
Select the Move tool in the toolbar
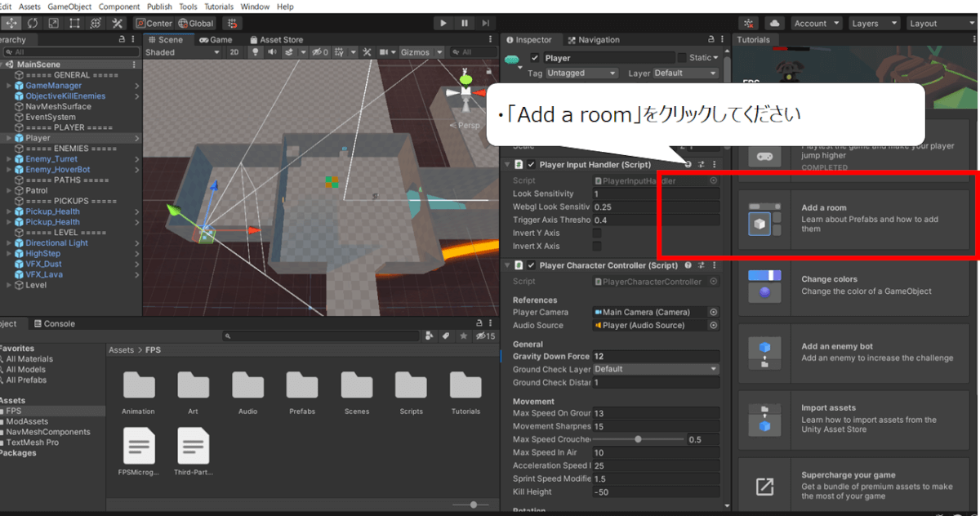tap(12, 23)
